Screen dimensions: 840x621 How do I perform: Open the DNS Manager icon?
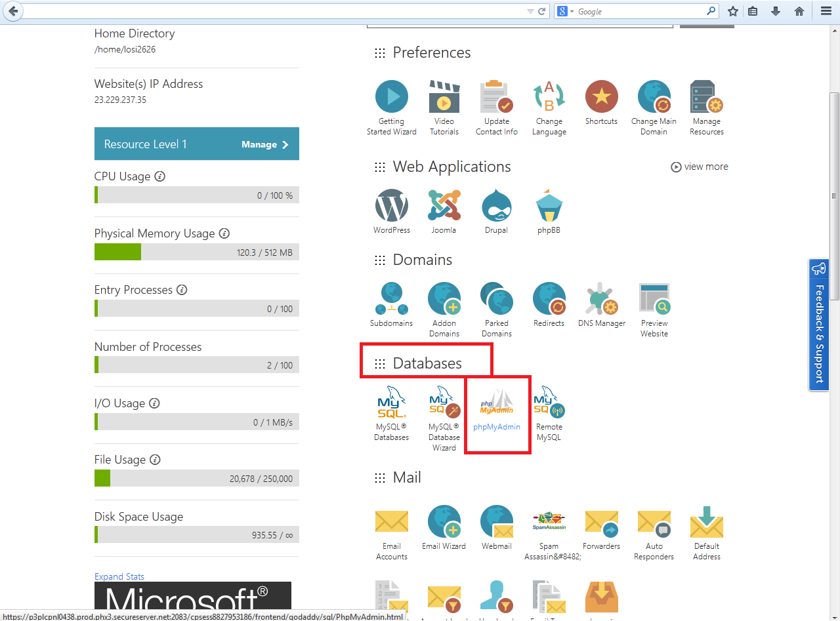pos(602,304)
